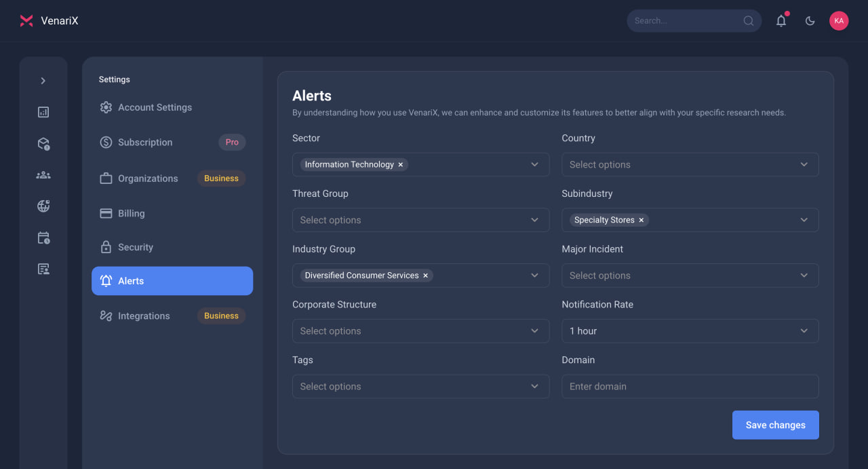Remove the Diversified Consumer Services tag
This screenshot has height=469, width=868.
coord(426,276)
